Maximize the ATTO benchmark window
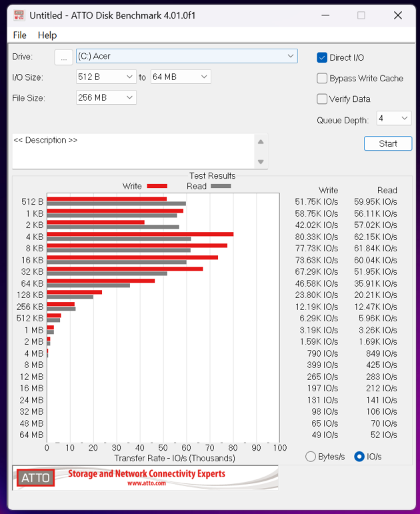 click(x=361, y=15)
